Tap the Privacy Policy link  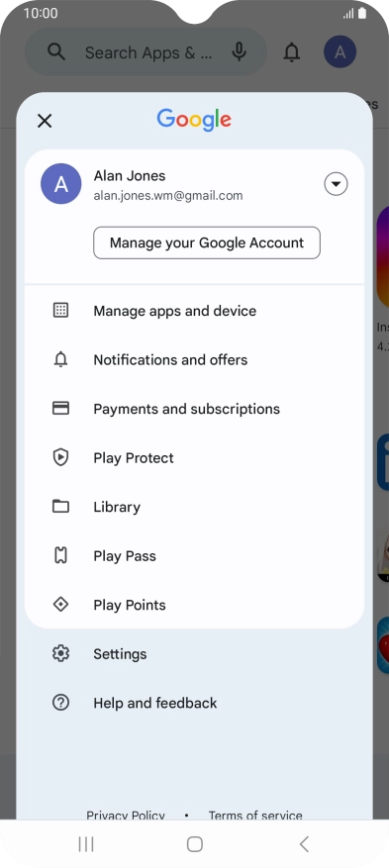tap(126, 815)
